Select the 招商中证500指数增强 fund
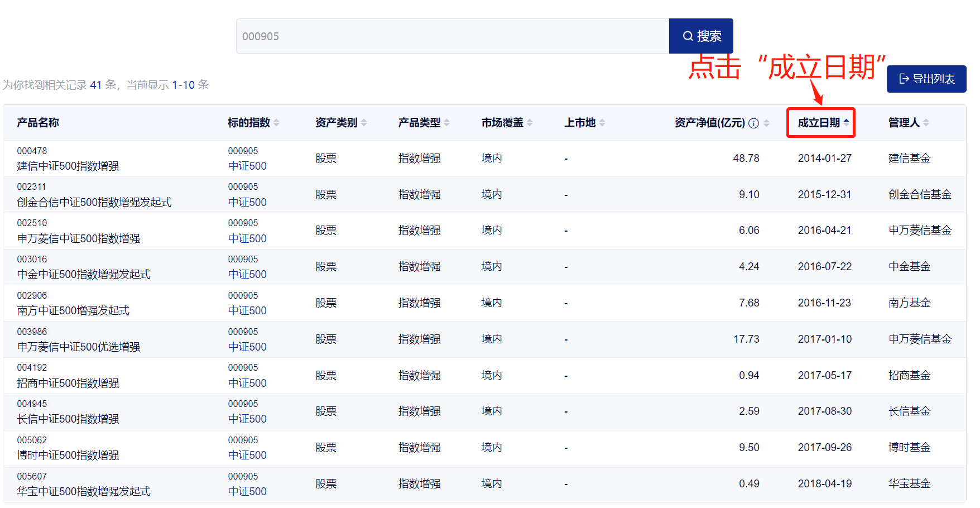980x508 pixels. [x=68, y=383]
